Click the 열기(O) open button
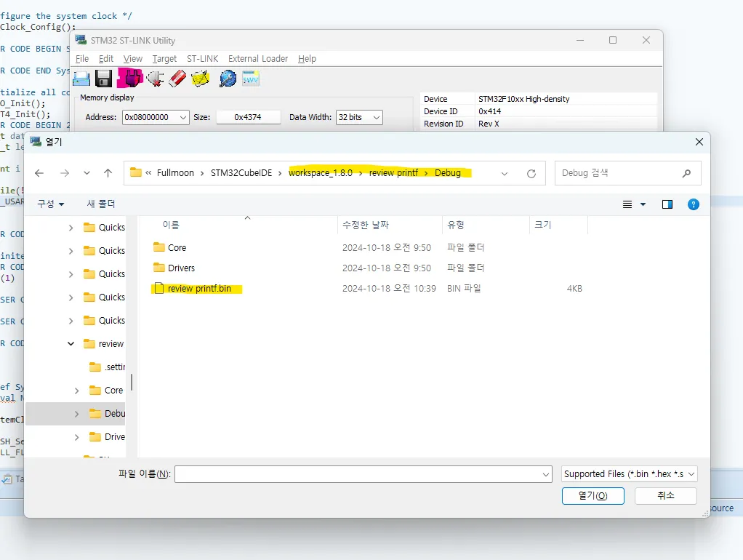The height and width of the screenshot is (560, 743). tap(593, 496)
